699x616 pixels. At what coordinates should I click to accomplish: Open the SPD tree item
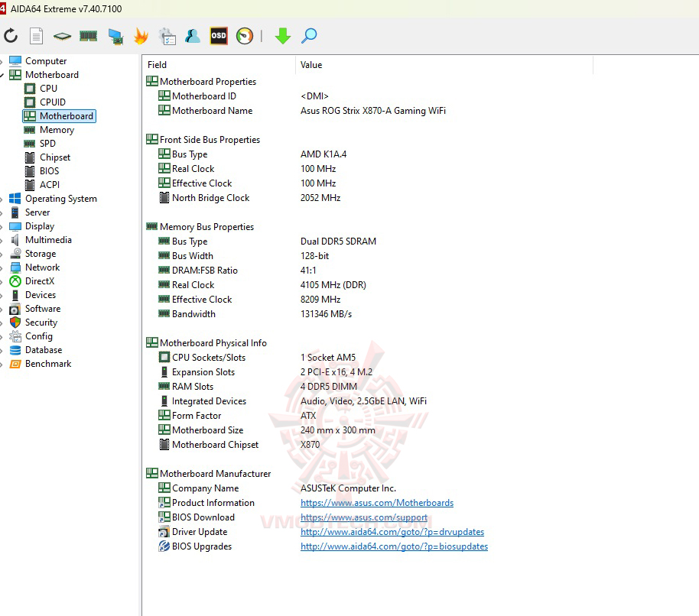[x=47, y=144]
